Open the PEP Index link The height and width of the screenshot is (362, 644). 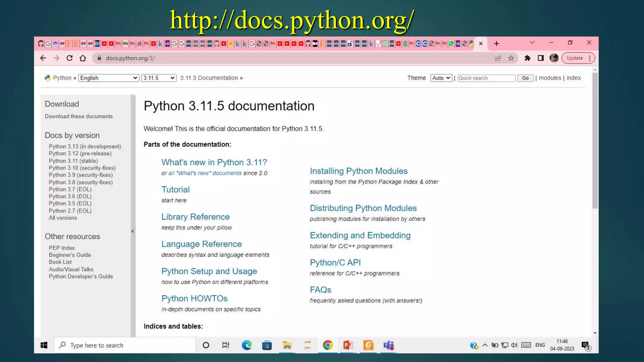click(x=62, y=248)
